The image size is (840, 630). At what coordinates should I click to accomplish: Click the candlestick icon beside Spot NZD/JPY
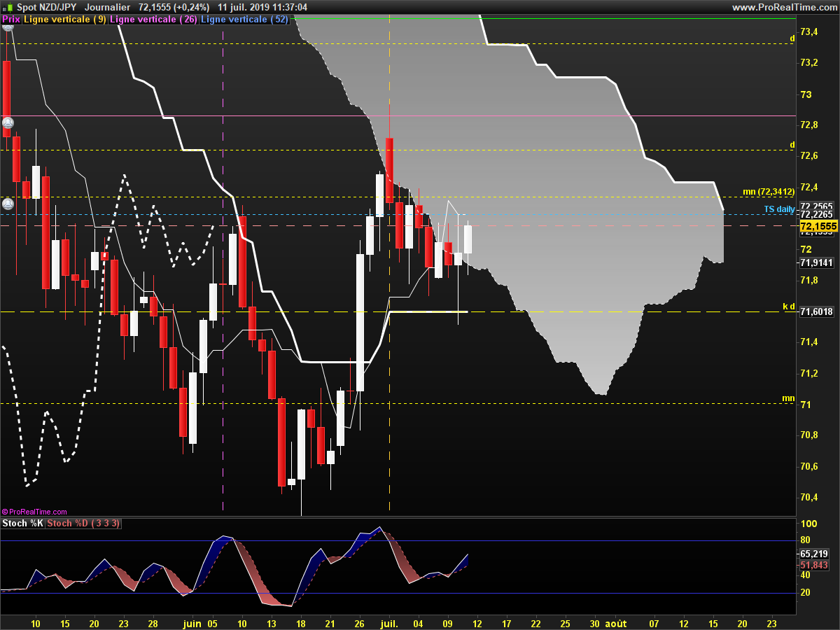8,7
